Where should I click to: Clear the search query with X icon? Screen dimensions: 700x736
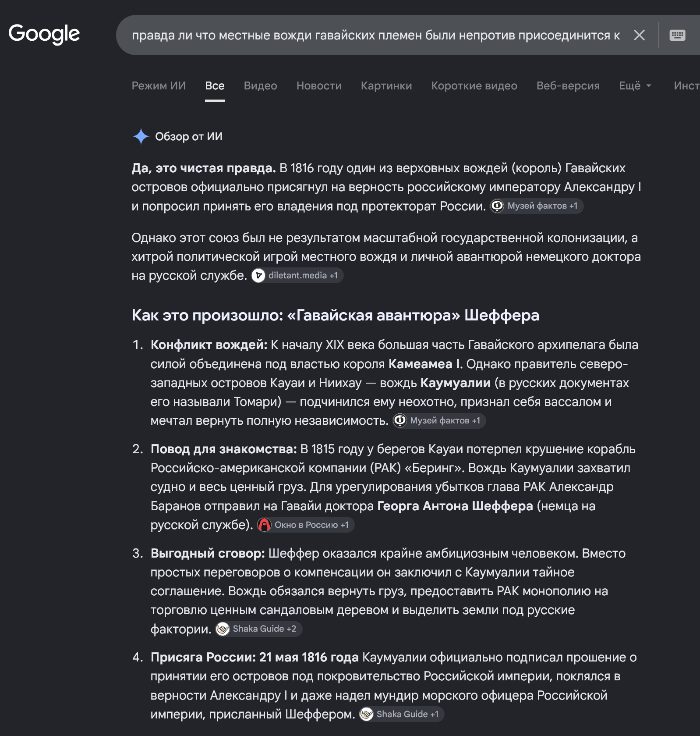(639, 35)
